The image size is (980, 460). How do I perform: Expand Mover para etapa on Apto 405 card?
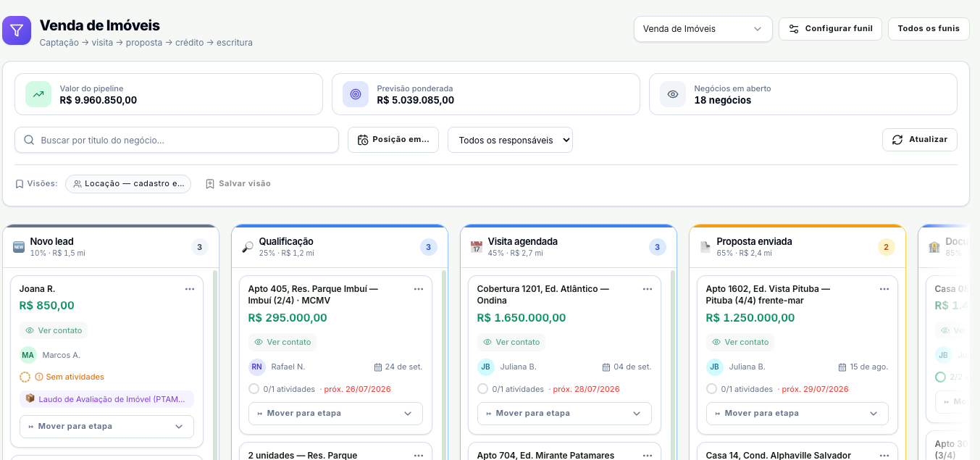[x=335, y=414]
